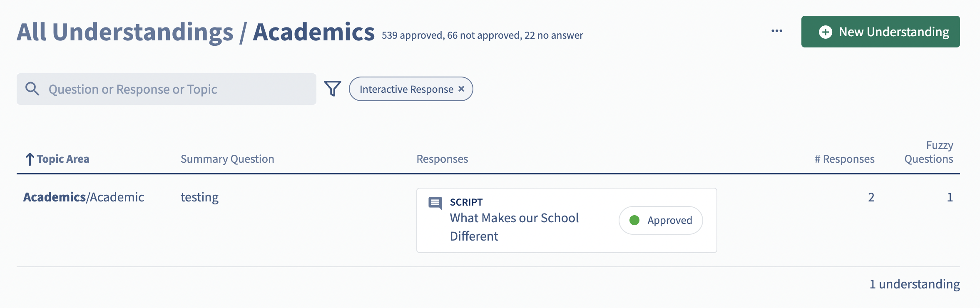Image resolution: width=980 pixels, height=308 pixels.
Task: Click the Responses column header
Action: point(442,159)
